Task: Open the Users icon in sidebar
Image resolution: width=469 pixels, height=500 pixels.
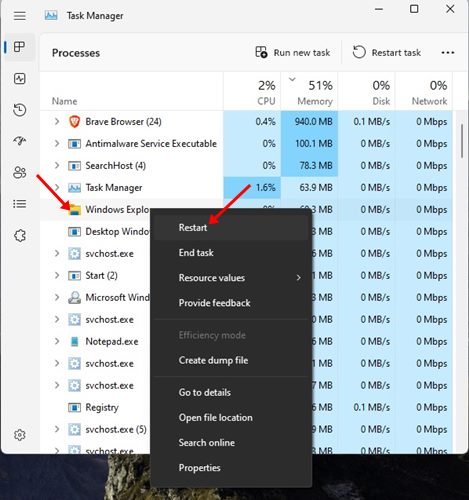Action: [x=20, y=172]
